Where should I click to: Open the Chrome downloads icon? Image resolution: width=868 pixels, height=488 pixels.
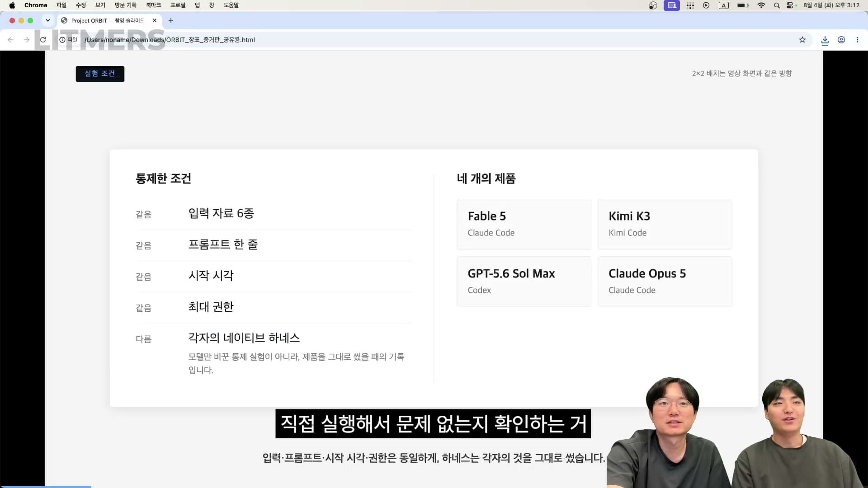point(825,40)
